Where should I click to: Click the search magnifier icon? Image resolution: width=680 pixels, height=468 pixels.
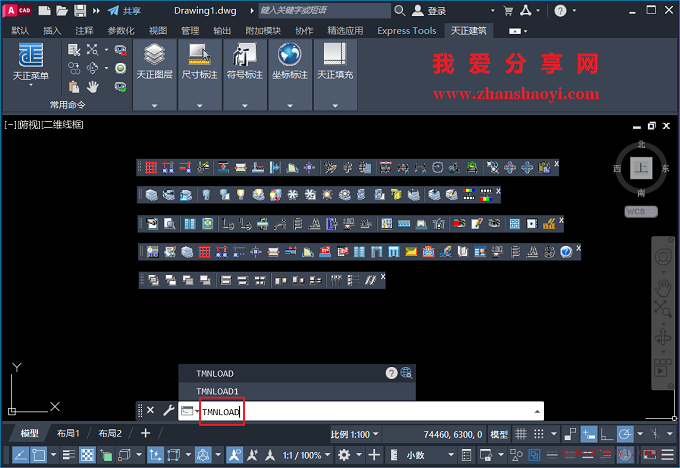400,10
